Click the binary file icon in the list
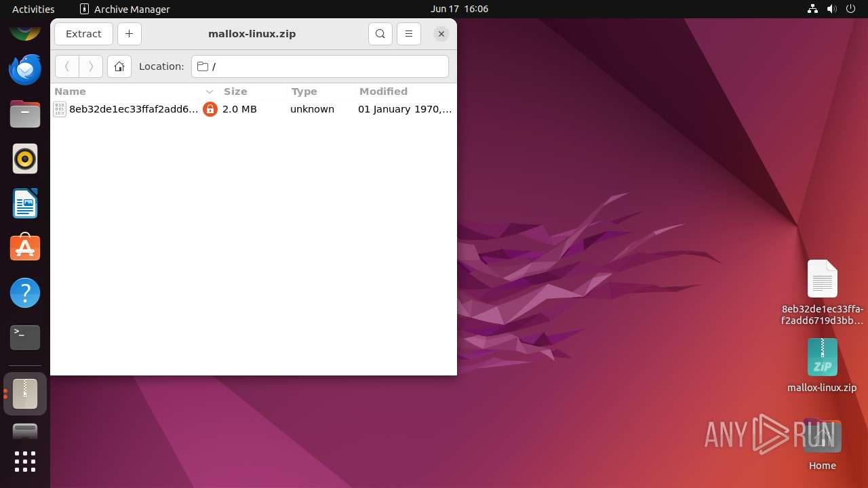Viewport: 868px width, 488px height. tap(60, 109)
